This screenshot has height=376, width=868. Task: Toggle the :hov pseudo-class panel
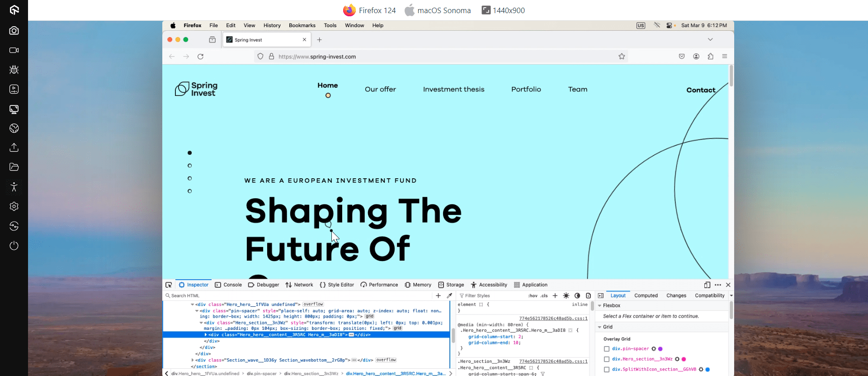[533, 296]
